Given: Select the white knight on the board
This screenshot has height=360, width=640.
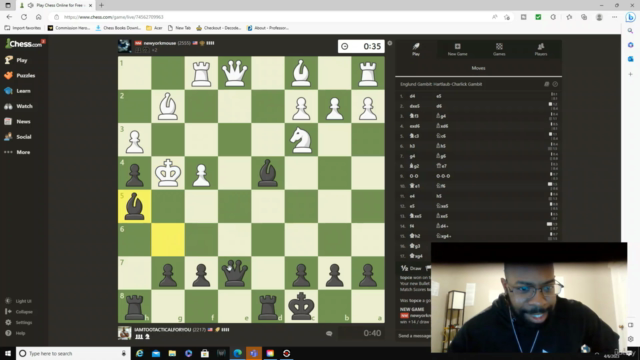Looking at the screenshot, I should [301, 140].
